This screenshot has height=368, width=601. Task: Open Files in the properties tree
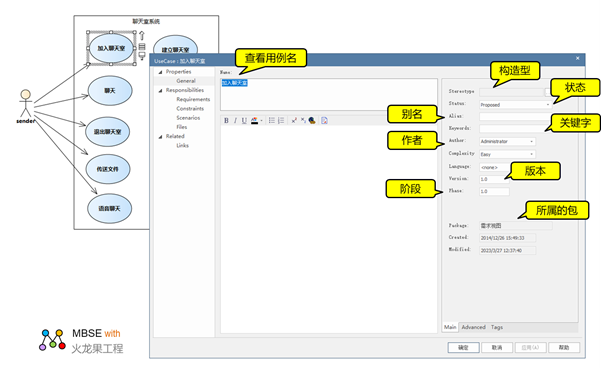pyautogui.click(x=182, y=127)
